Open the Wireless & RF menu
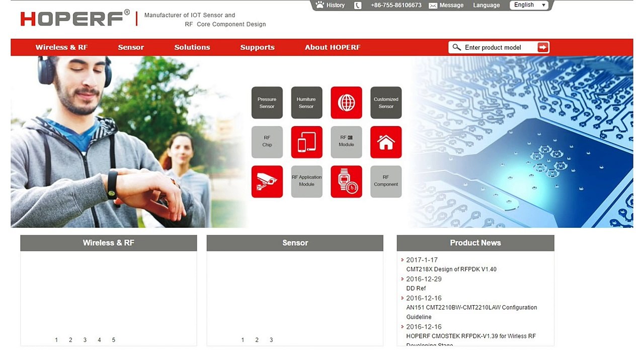The height and width of the screenshot is (362, 644). coord(61,47)
